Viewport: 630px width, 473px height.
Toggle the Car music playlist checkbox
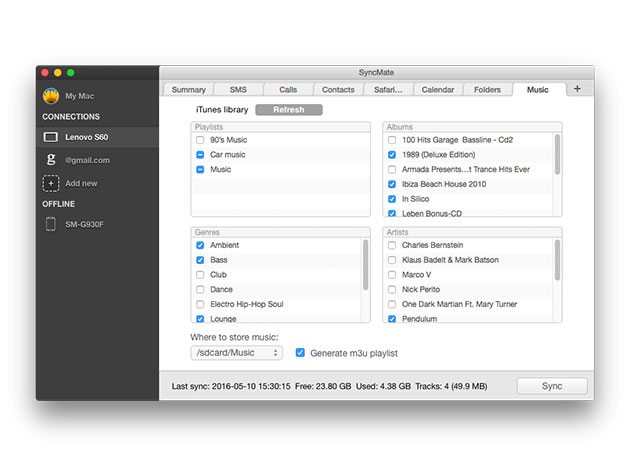click(200, 155)
